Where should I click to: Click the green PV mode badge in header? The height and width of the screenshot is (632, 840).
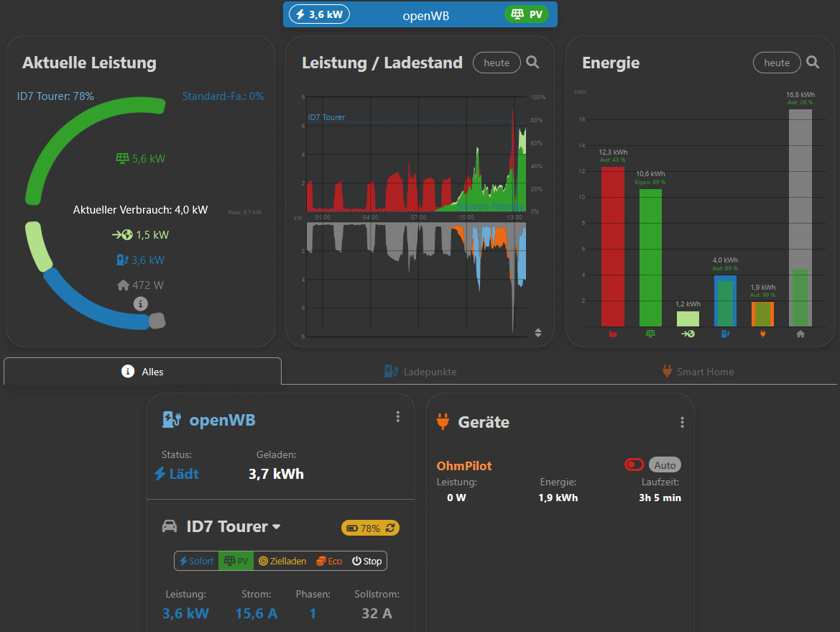click(x=527, y=14)
